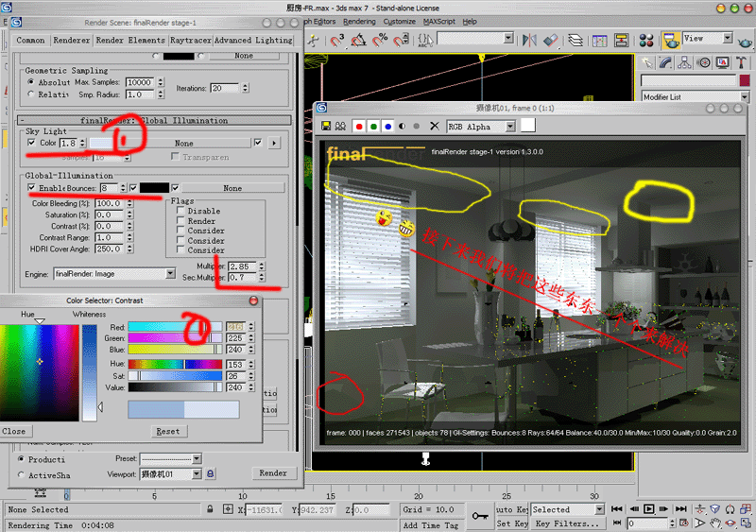The image size is (756, 532).
Task: Open the Rendering menu
Action: coord(359,21)
